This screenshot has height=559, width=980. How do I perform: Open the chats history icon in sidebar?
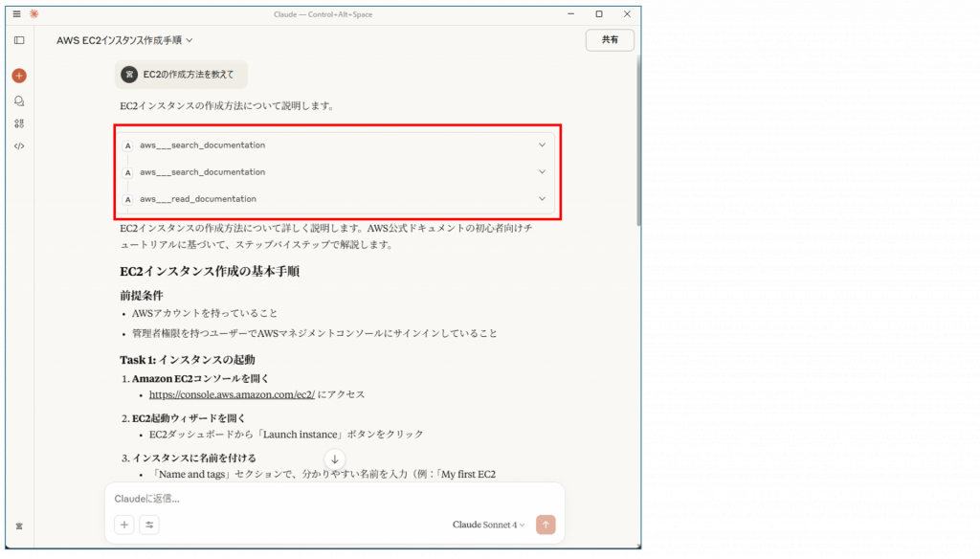coord(19,101)
